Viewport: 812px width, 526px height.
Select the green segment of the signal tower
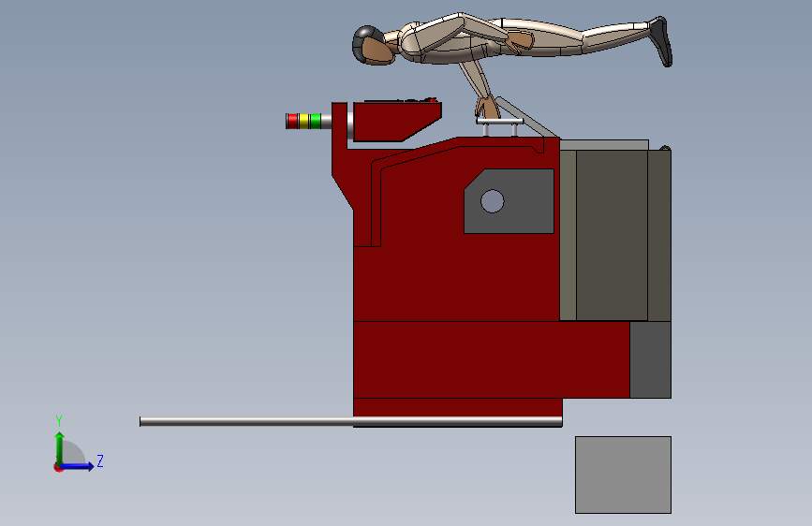click(x=316, y=121)
